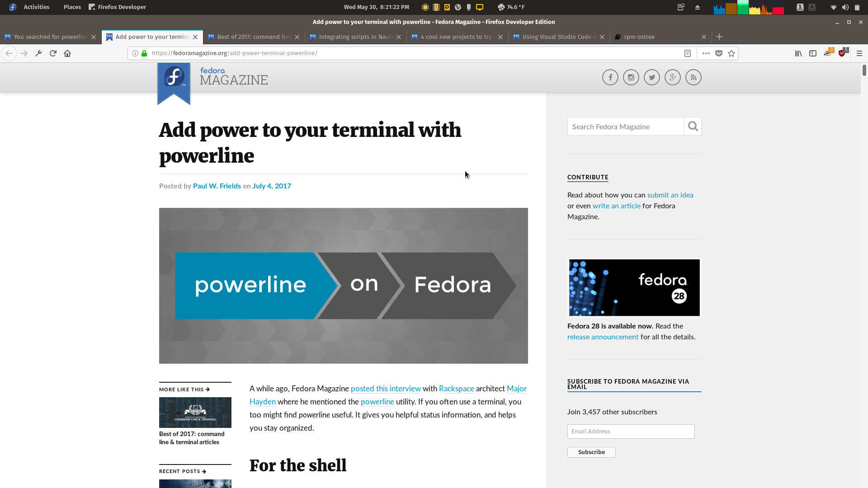Click the extension icon with orange badge
The height and width of the screenshot is (488, 868).
pos(828,52)
